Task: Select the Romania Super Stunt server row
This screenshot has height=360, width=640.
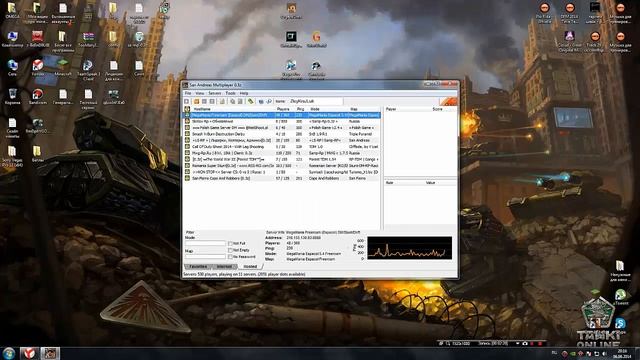Action: [x=282, y=166]
